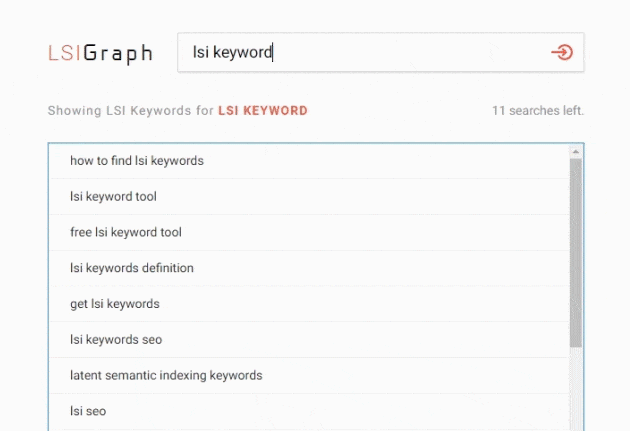Viewport: 630px width, 431px height.
Task: Click the red "LSI" part of logo
Action: [65, 53]
